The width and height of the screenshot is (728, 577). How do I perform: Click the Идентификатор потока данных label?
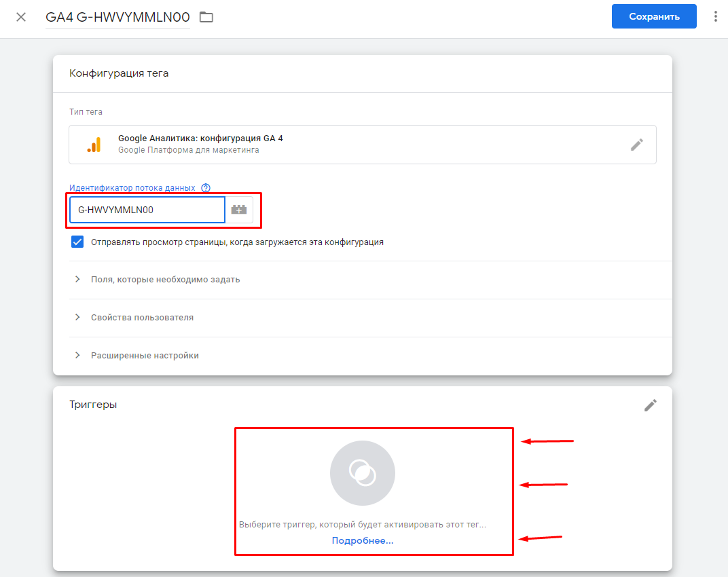click(132, 188)
